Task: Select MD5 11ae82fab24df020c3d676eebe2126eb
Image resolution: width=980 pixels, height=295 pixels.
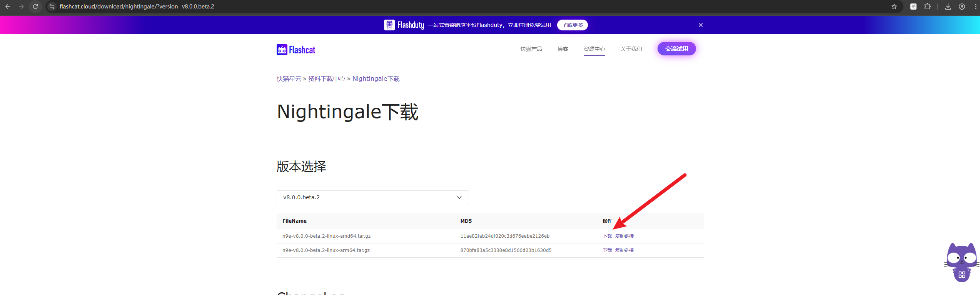Action: tap(505, 236)
